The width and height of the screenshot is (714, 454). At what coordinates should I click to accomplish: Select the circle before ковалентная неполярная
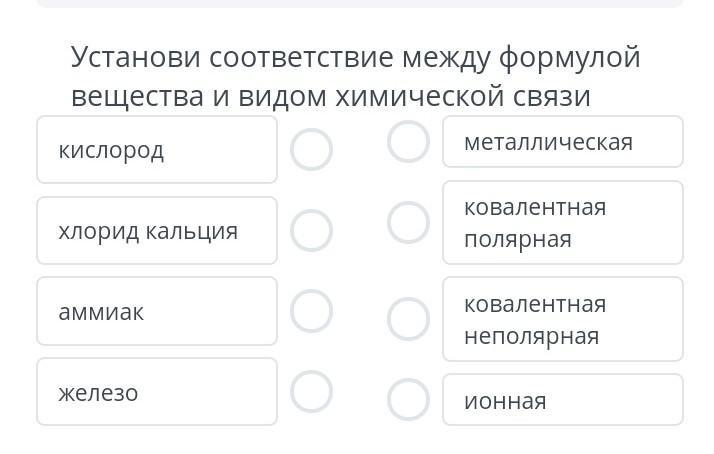[408, 319]
